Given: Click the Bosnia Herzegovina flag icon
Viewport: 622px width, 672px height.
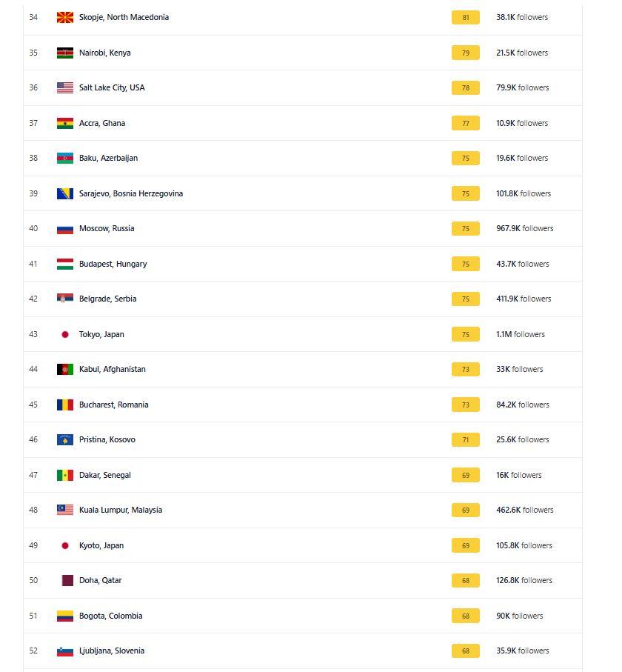Looking at the screenshot, I should (65, 193).
